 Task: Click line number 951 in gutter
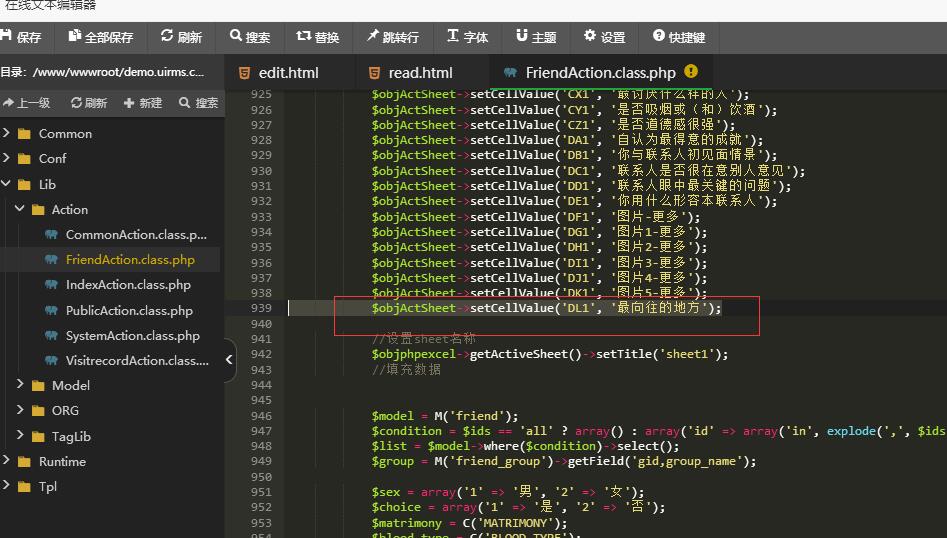(262, 492)
